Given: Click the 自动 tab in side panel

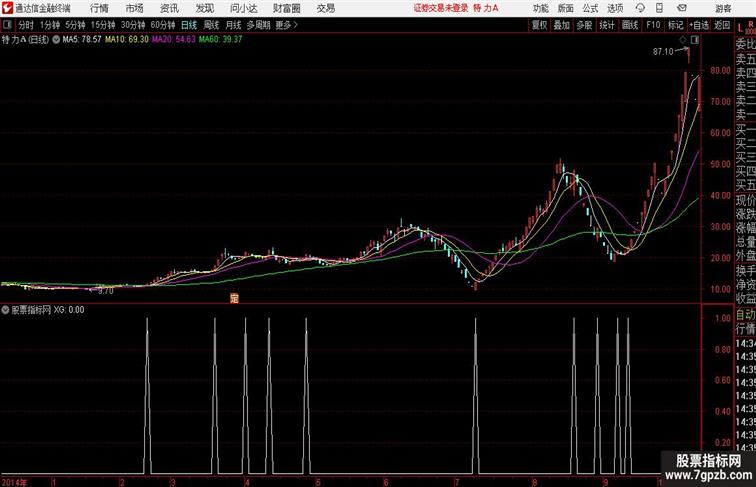Looking at the screenshot, I should pos(745,315).
